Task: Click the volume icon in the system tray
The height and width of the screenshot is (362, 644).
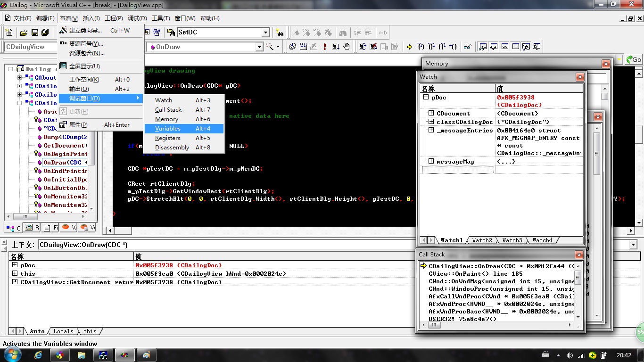Action: [570, 355]
